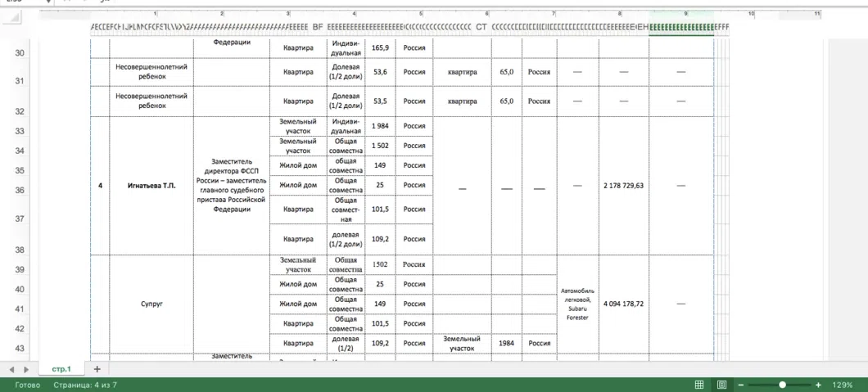The image size is (868, 392).
Task: Add a new sheet with plus icon
Action: tap(97, 369)
